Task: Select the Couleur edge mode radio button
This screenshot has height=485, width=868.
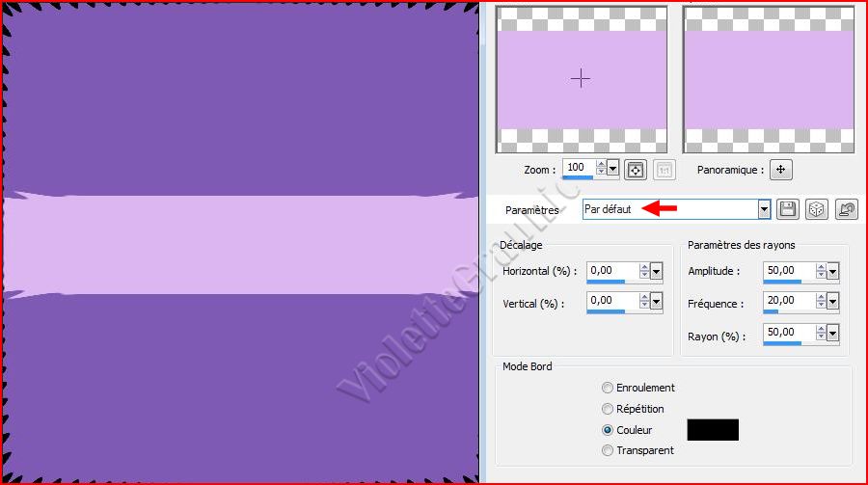Action: pos(607,430)
